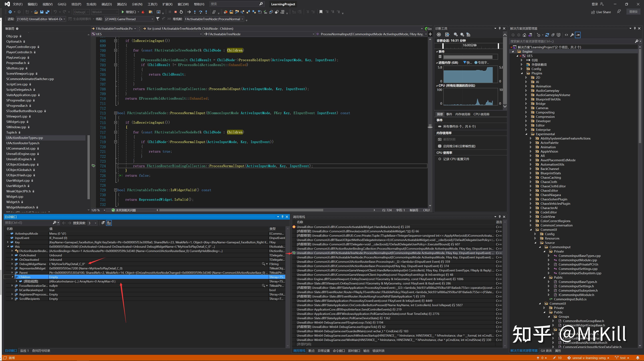
Task: Click the Solution Explorer home icon
Action: point(524,35)
